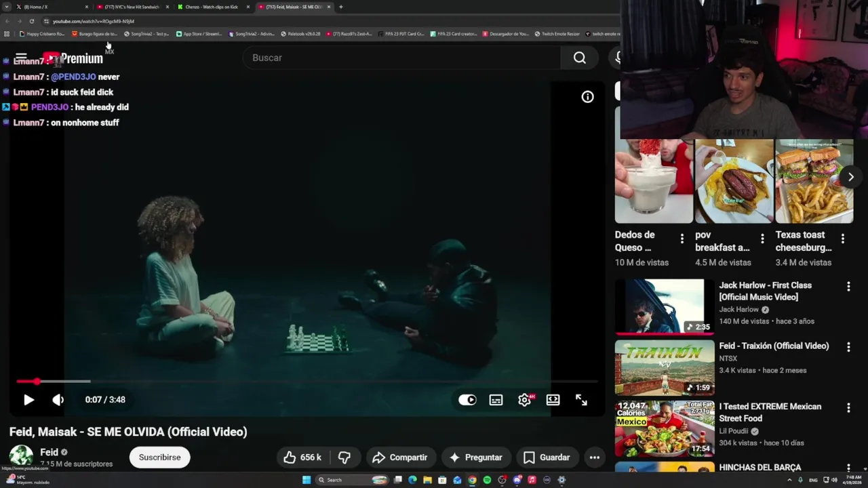This screenshot has width=868, height=488.
Task: Open the player settings gear
Action: (524, 400)
